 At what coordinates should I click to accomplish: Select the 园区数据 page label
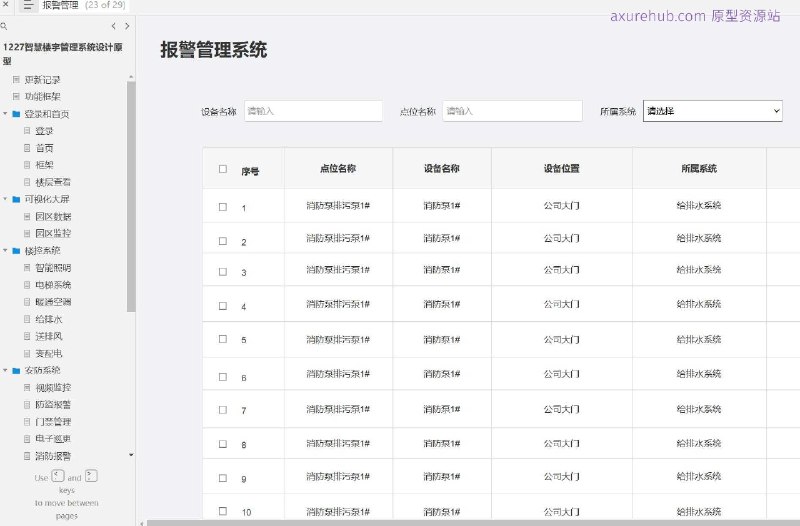(53, 216)
